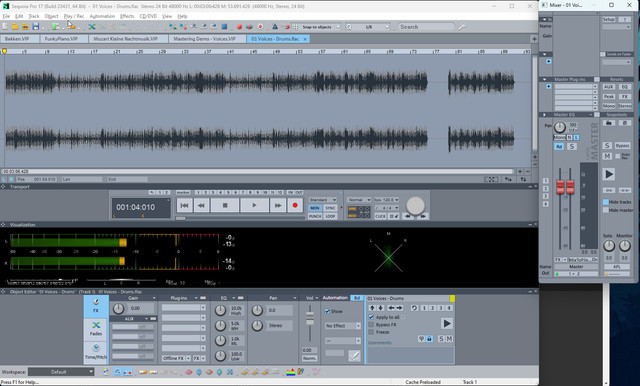Image resolution: width=640 pixels, height=386 pixels.
Task: Click the Open project folder icon
Action: coord(15,27)
